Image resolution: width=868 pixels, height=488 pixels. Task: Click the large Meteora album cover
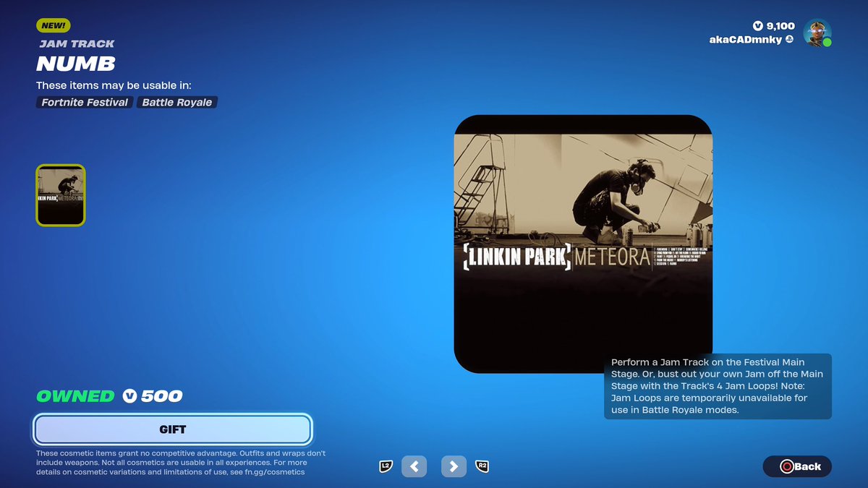583,244
